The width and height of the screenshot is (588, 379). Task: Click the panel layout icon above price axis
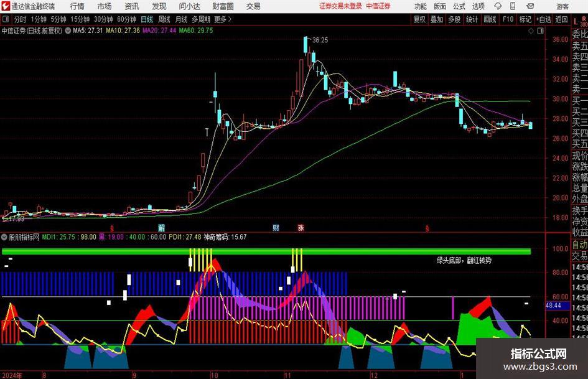[540, 31]
